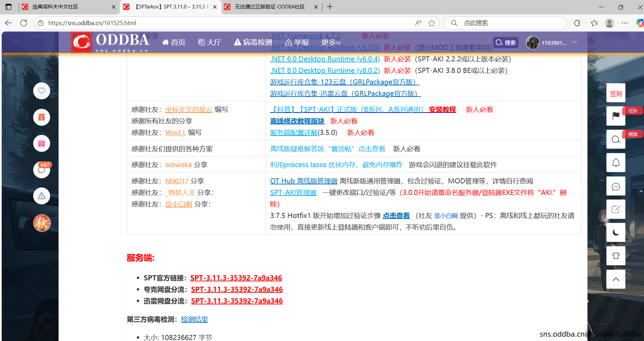Open 迅雷网盘分流 download link

[237, 301]
